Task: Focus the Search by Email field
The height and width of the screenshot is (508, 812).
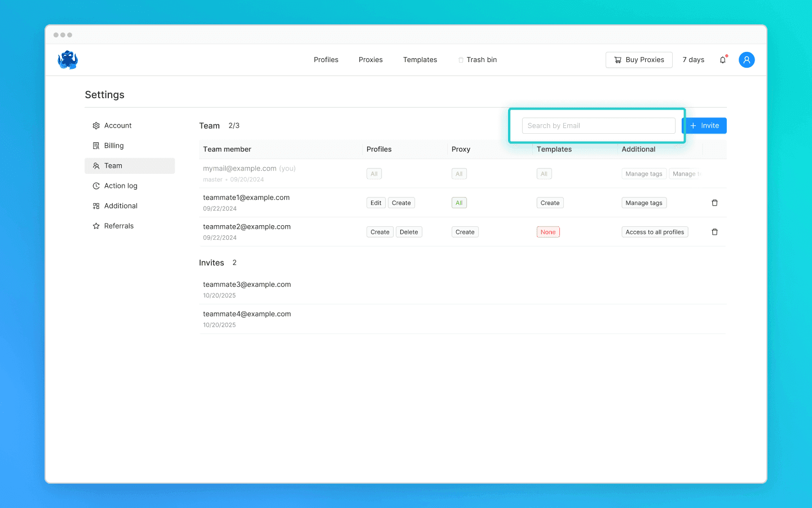Action: (598, 126)
